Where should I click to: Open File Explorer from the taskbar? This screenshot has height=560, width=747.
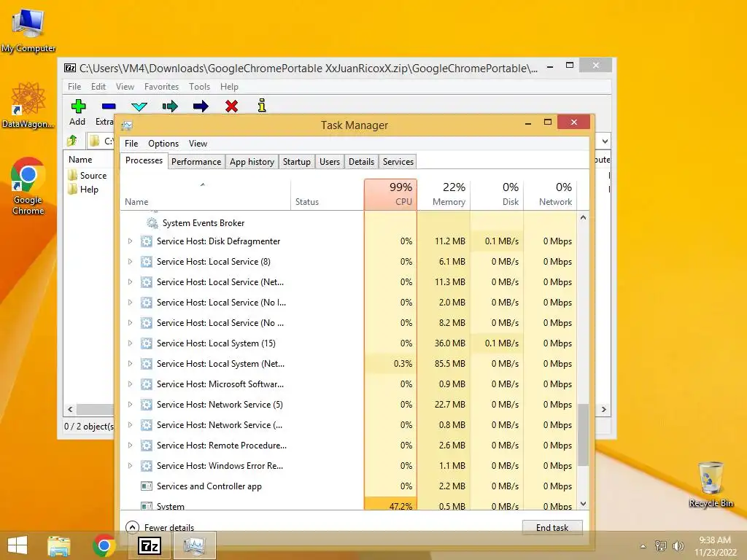pyautogui.click(x=58, y=545)
